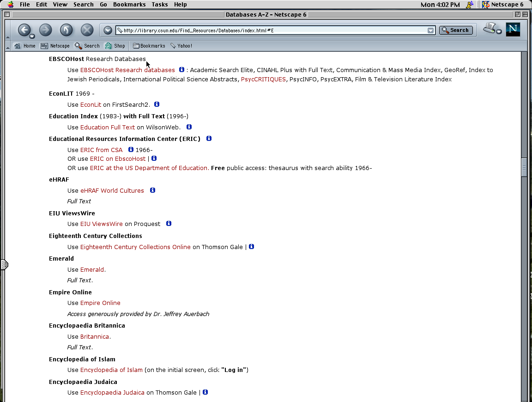Viewport: 532px width, 402px height.
Task: Click info icon beside the ERIC heading
Action: click(x=209, y=139)
